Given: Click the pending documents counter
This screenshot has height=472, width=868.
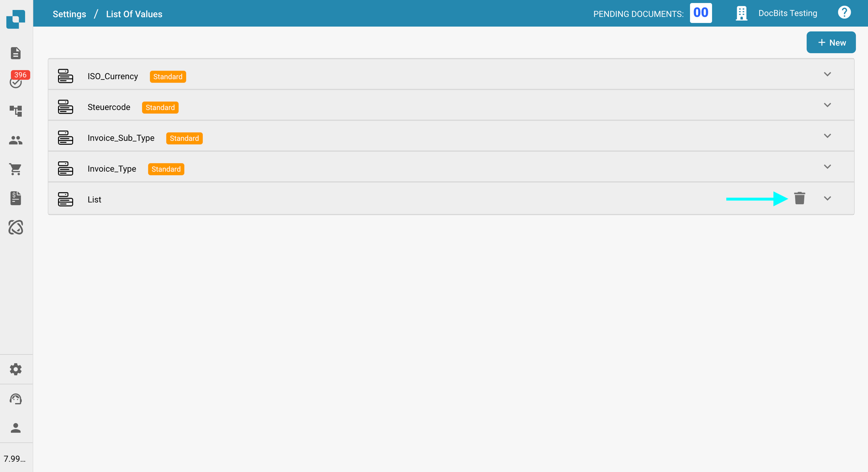Looking at the screenshot, I should click(700, 13).
